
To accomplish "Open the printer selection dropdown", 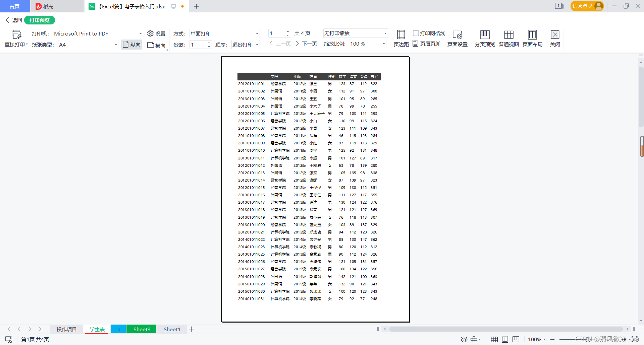I will point(140,33).
